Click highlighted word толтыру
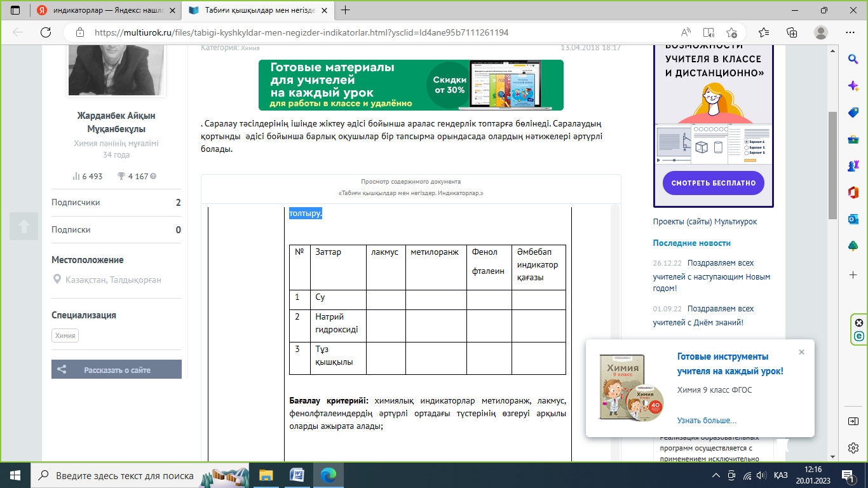The height and width of the screenshot is (488, 868). click(306, 213)
